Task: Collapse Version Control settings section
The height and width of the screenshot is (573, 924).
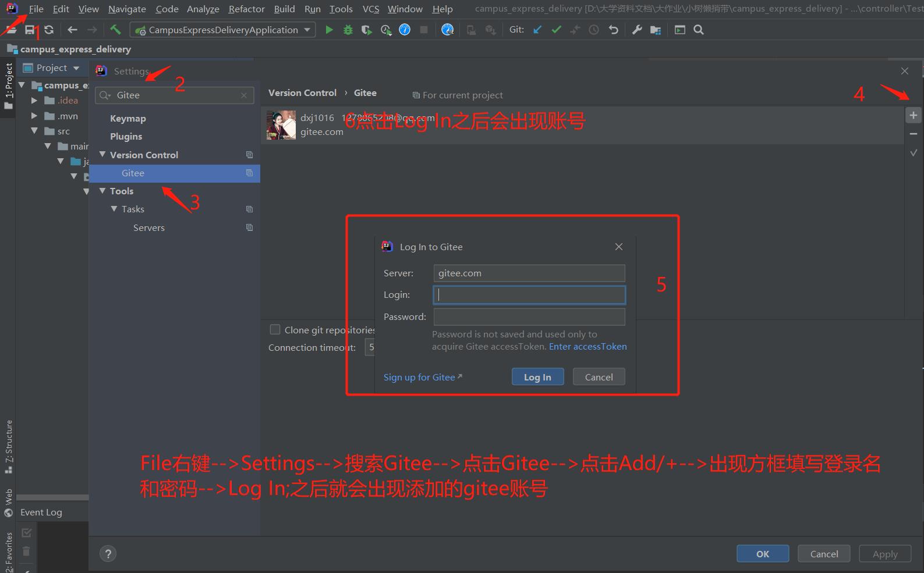Action: (102, 155)
